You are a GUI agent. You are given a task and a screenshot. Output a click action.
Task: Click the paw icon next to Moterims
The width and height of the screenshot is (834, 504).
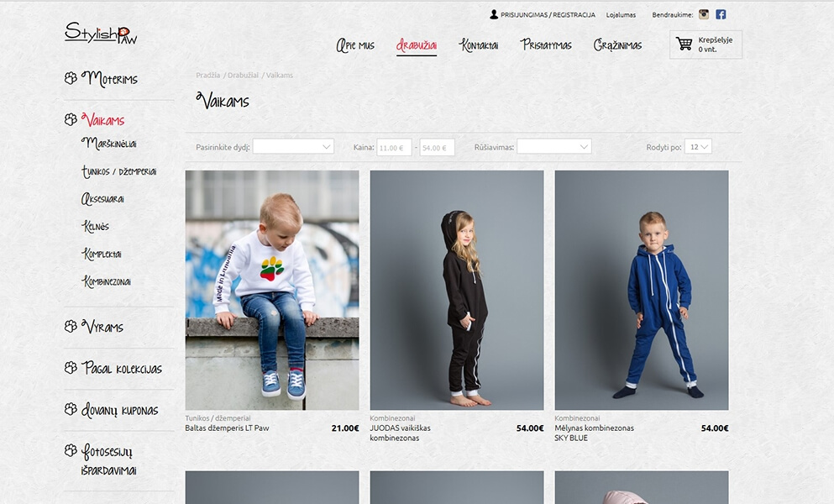click(71, 78)
